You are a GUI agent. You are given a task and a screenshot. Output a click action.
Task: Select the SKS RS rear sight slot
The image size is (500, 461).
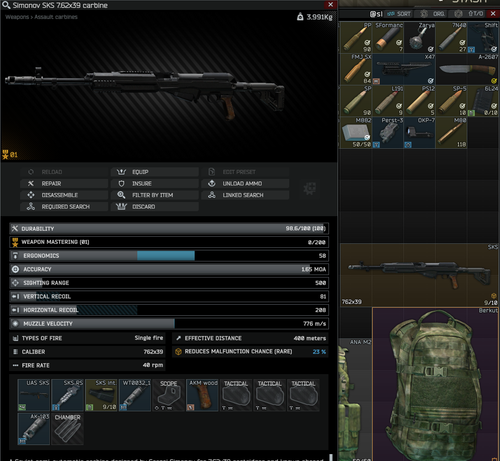(x=67, y=395)
